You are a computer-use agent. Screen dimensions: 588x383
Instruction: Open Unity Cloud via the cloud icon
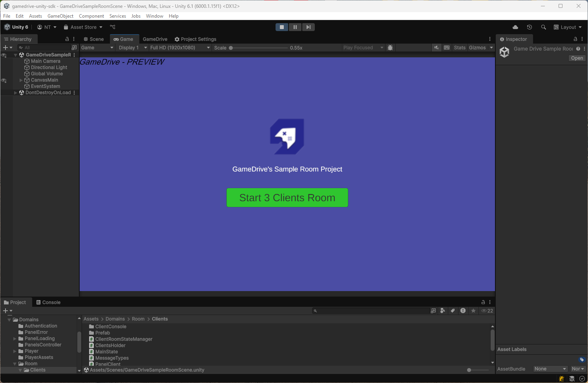click(x=515, y=27)
